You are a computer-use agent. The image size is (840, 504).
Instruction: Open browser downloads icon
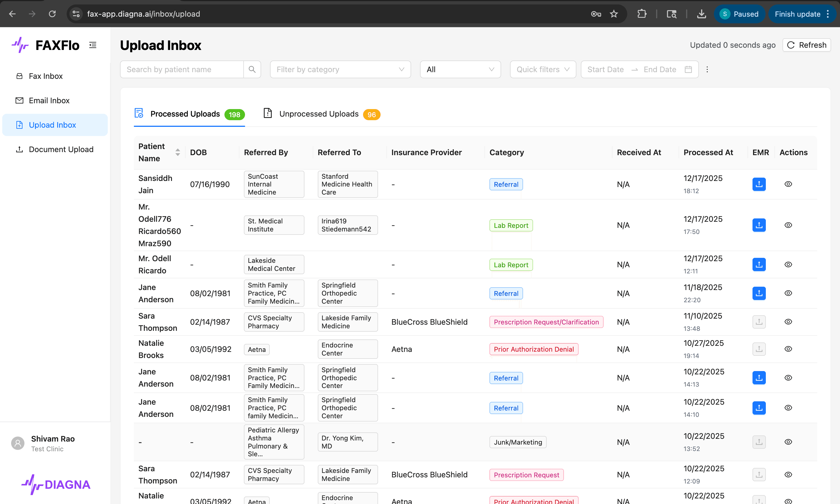click(701, 14)
